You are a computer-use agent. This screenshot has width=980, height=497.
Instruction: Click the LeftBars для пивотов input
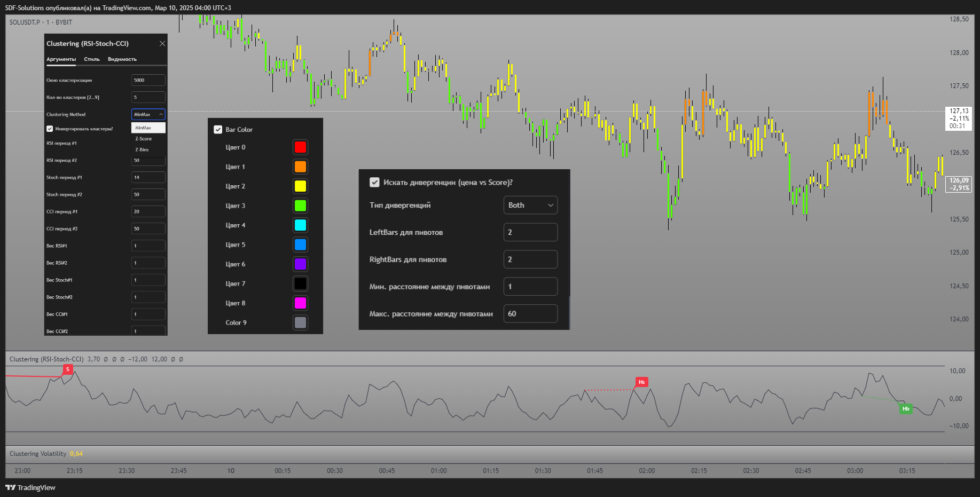point(530,232)
